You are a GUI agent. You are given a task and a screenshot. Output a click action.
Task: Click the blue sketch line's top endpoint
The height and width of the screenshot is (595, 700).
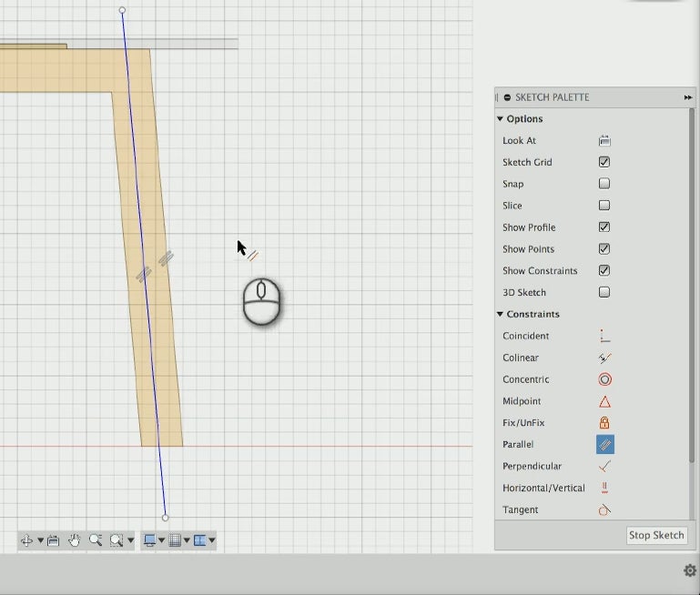click(122, 10)
